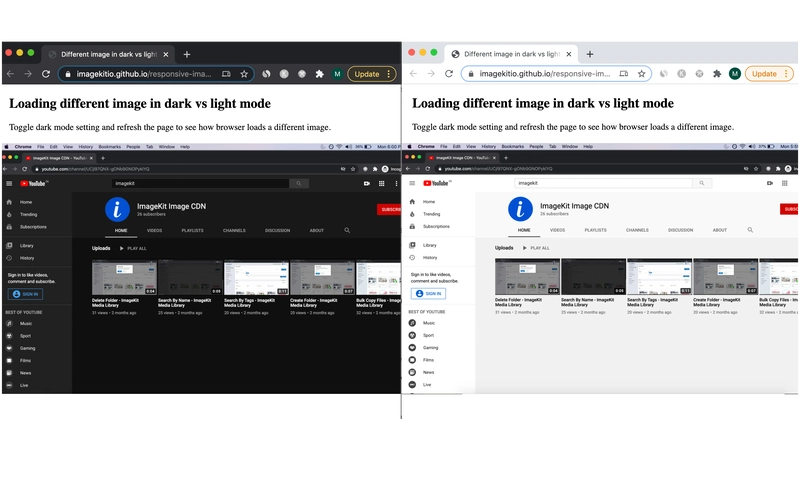
Task: Click ImageKit channel avatar in light screenshot
Action: (520, 209)
